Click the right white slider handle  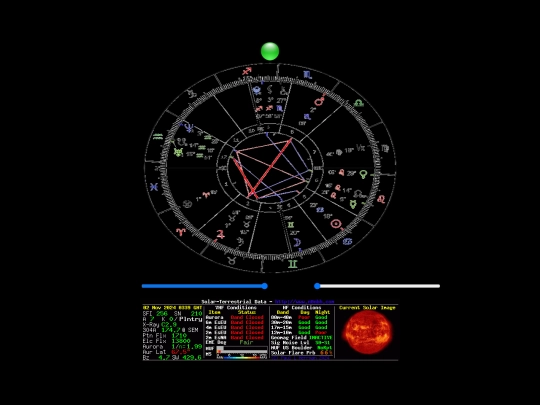click(x=317, y=286)
